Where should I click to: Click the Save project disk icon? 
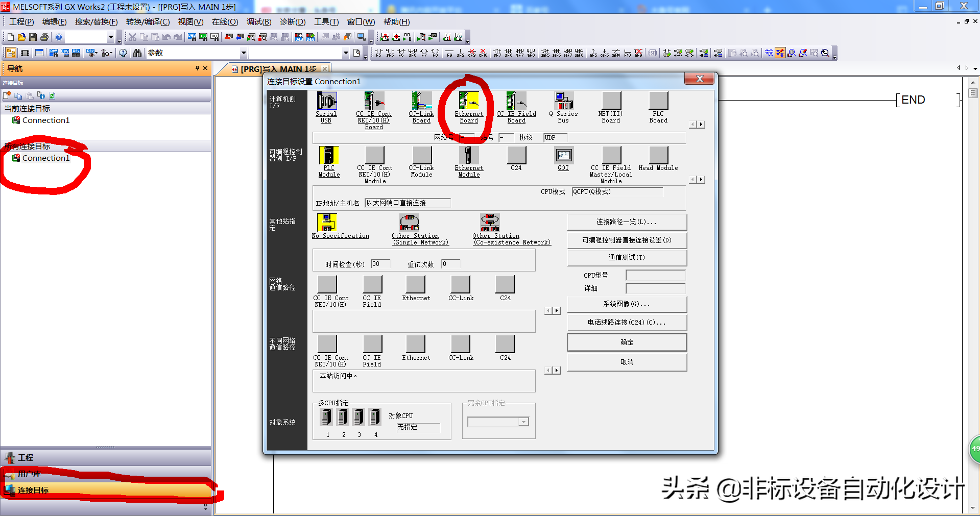(33, 37)
